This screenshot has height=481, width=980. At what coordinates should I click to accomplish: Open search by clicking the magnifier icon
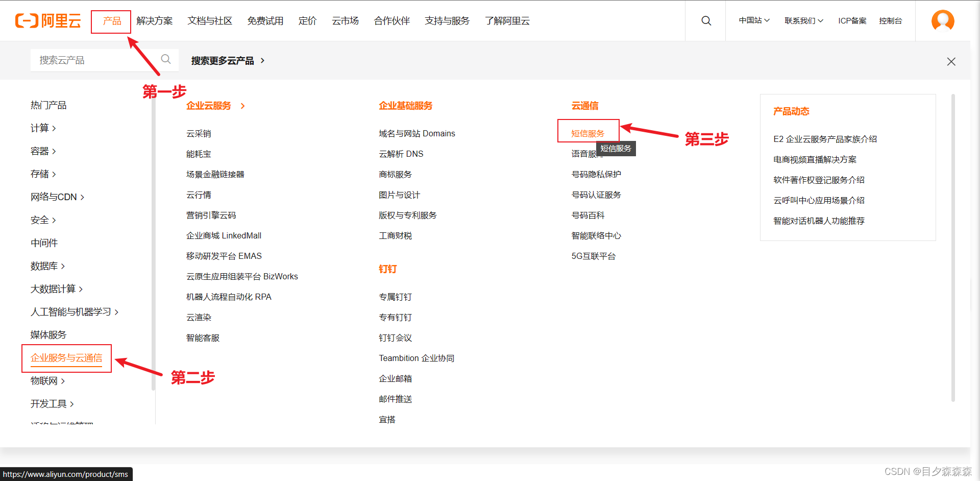pos(706,20)
